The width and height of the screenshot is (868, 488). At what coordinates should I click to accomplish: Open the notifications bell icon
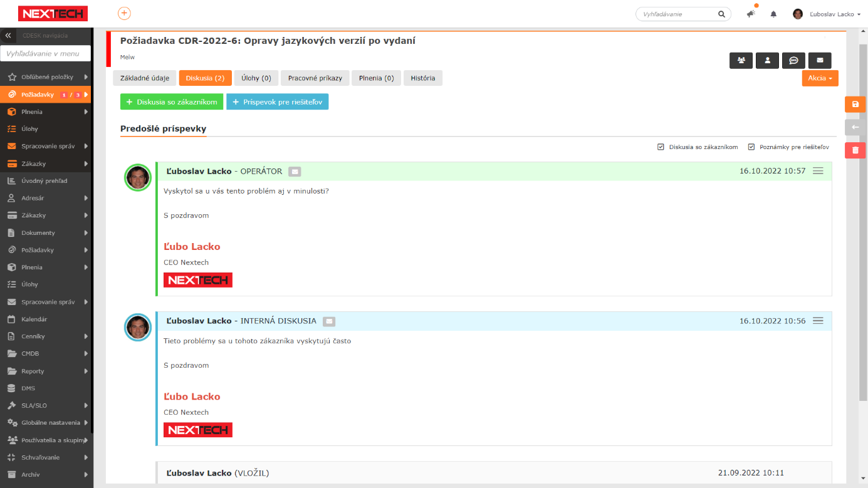(x=773, y=14)
